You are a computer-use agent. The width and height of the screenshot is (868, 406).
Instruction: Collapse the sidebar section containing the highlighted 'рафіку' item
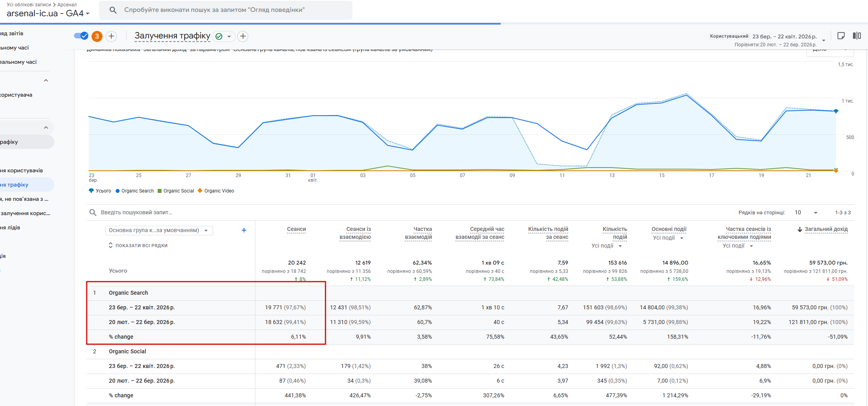pyautogui.click(x=46, y=128)
